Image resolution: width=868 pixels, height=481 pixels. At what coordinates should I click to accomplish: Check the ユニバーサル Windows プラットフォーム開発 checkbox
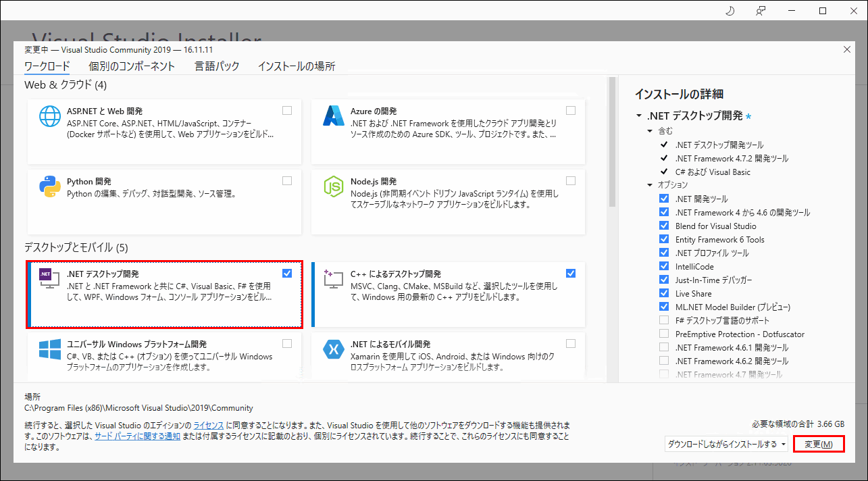click(287, 343)
